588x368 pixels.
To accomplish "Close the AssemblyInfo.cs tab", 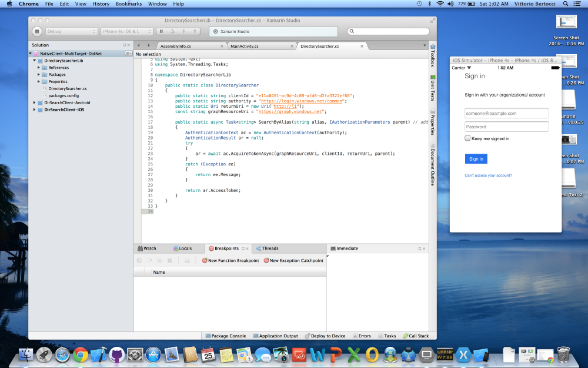I will click(x=222, y=46).
